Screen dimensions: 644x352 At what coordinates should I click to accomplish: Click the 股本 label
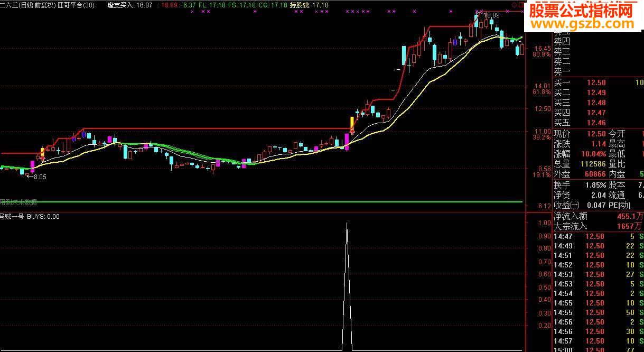[x=617, y=185]
